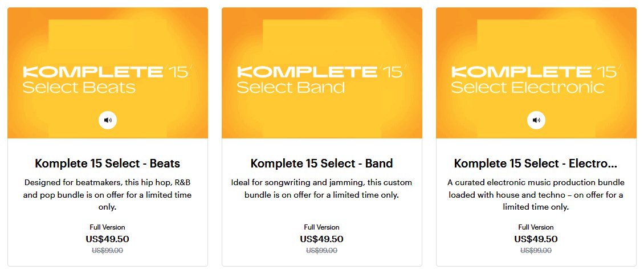This screenshot has width=644, height=274.
Task: Click struck-through US$99.00 on Band card
Action: click(321, 251)
